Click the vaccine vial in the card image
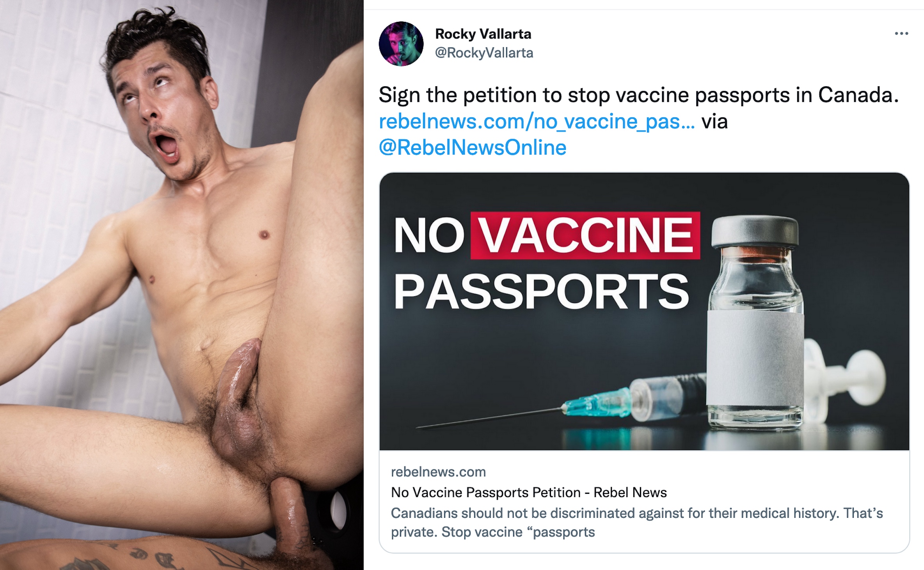The width and height of the screenshot is (924, 570). coord(755,323)
